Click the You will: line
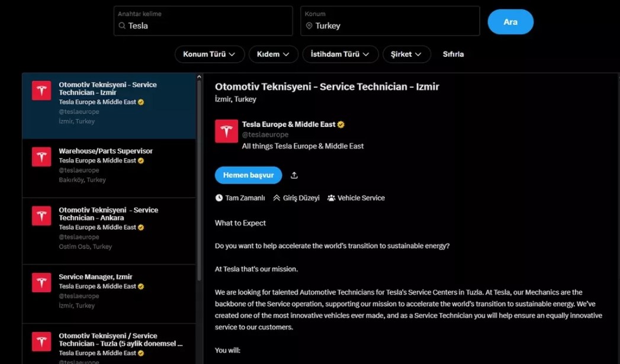This screenshot has width=620, height=364. pyautogui.click(x=228, y=350)
